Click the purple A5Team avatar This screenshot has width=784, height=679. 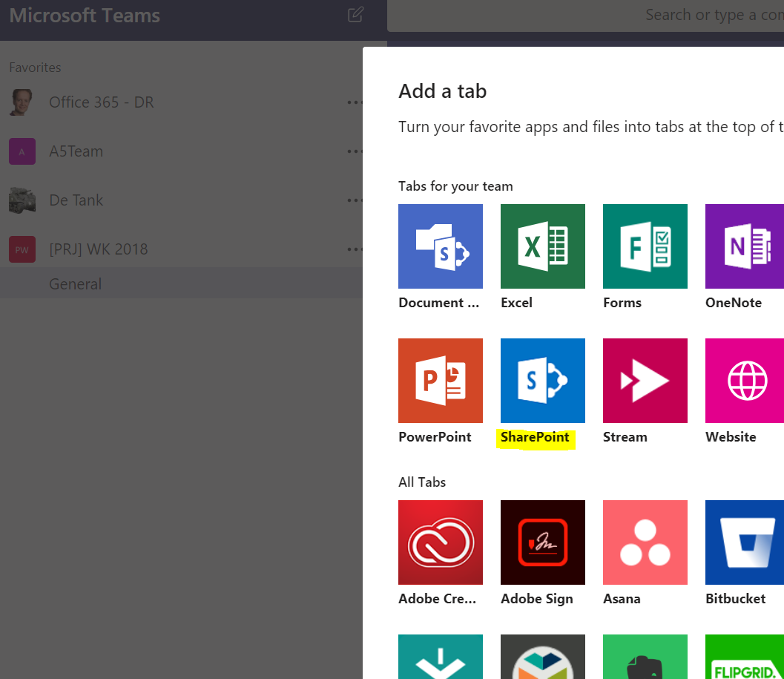point(22,151)
